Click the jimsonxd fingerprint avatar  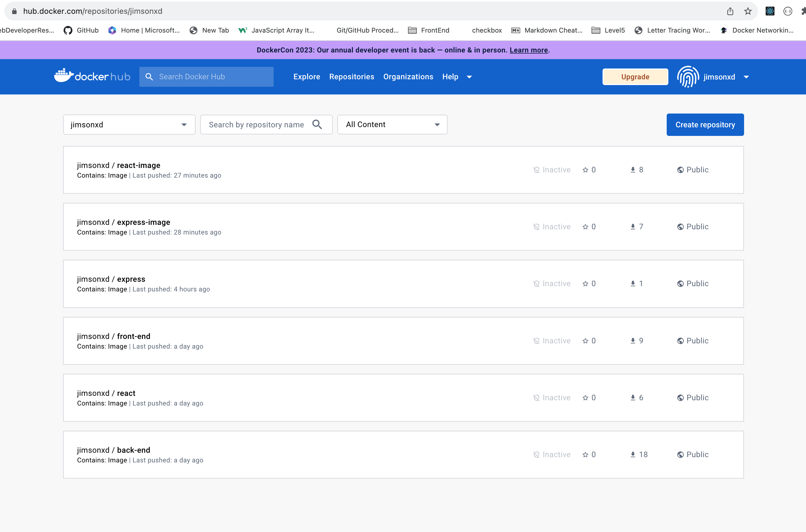pyautogui.click(x=688, y=77)
